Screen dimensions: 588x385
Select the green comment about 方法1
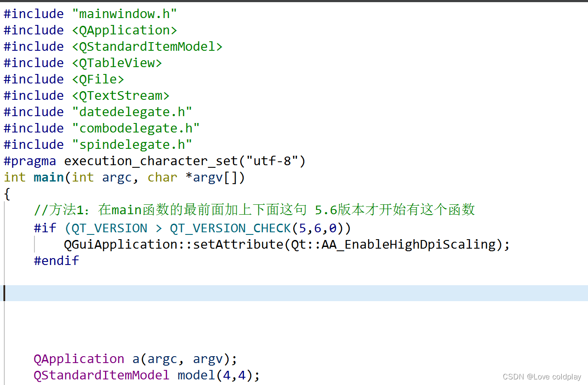click(x=254, y=209)
